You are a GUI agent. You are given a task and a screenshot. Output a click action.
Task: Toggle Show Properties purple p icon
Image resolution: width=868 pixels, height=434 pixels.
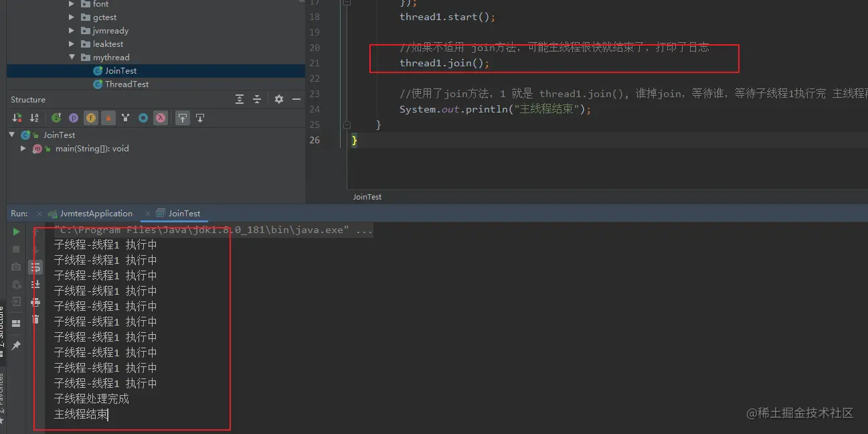coord(74,118)
